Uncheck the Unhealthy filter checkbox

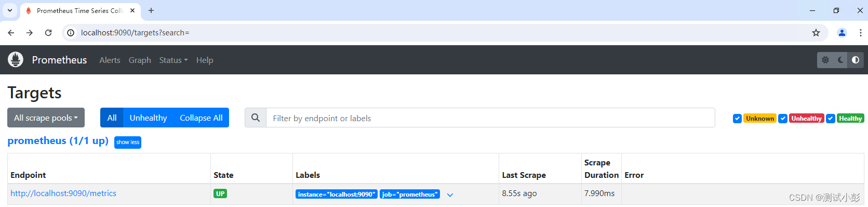pyautogui.click(x=783, y=119)
